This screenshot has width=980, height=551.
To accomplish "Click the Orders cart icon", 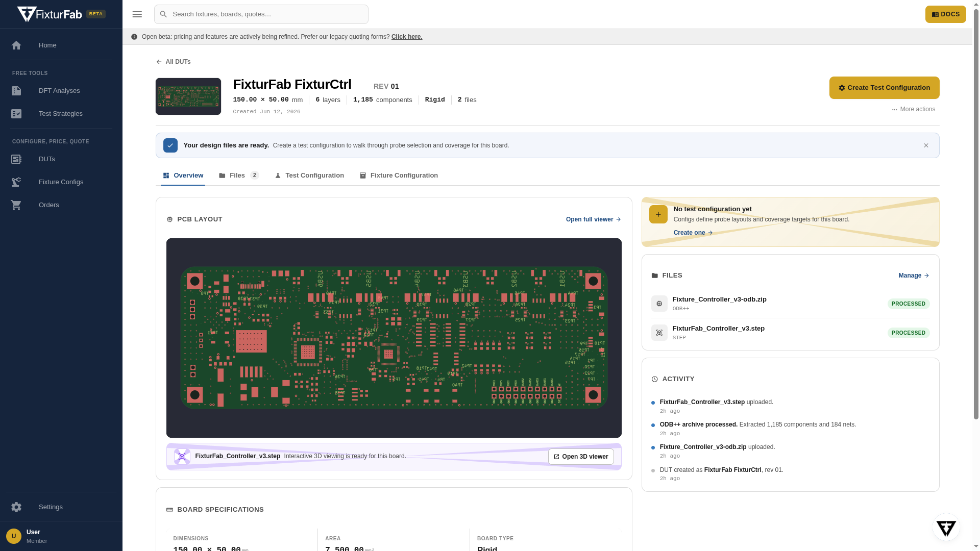I will point(16,205).
